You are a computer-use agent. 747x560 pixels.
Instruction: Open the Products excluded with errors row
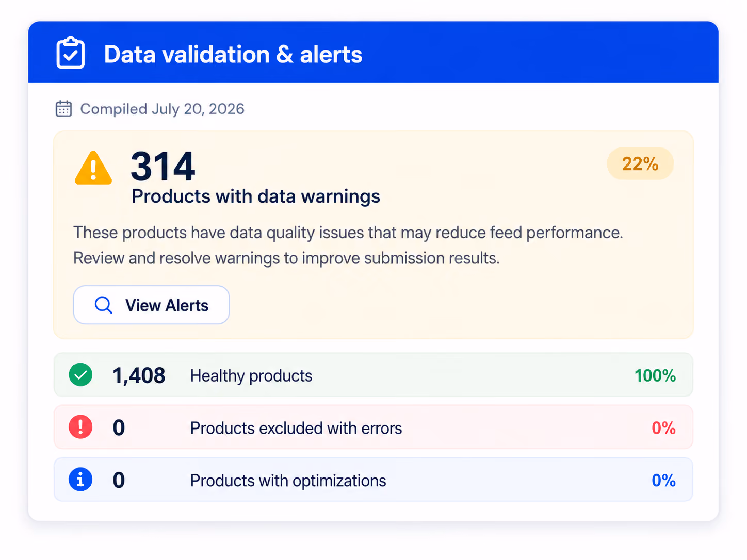373,427
